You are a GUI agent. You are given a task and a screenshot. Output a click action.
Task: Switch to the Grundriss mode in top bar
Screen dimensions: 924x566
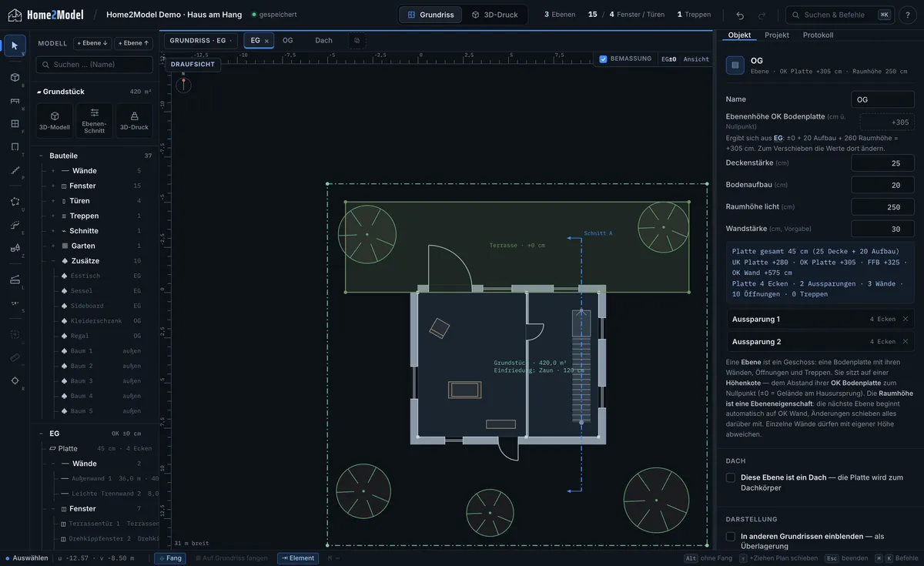[x=431, y=15]
